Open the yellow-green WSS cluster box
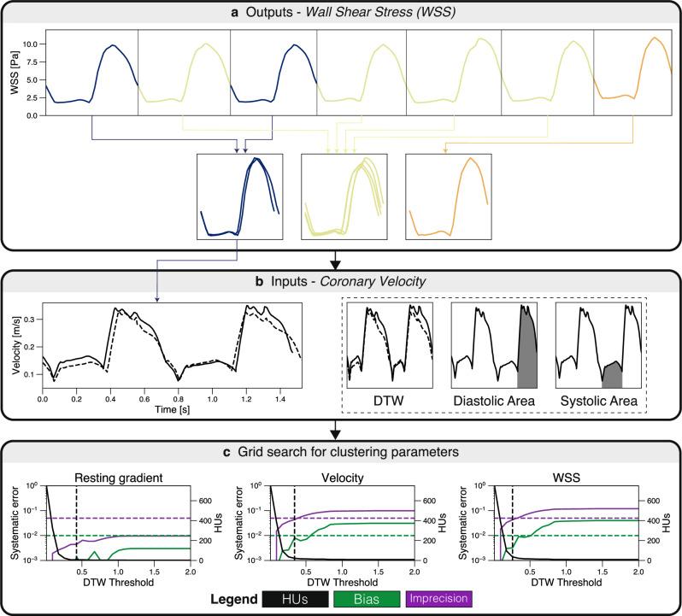 pyautogui.click(x=343, y=197)
